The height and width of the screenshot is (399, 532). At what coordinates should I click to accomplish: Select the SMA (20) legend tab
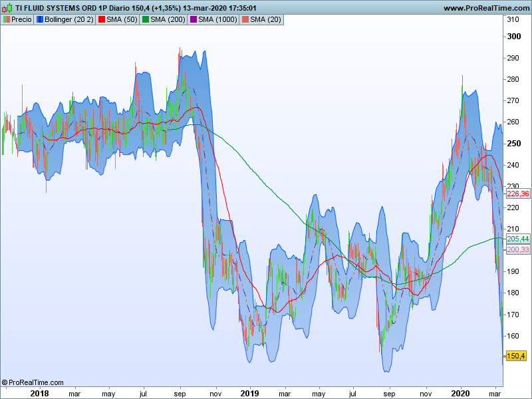(261, 20)
